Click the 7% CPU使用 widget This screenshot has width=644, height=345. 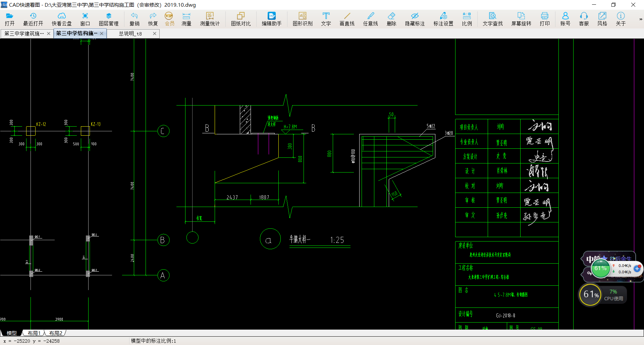[613, 295]
